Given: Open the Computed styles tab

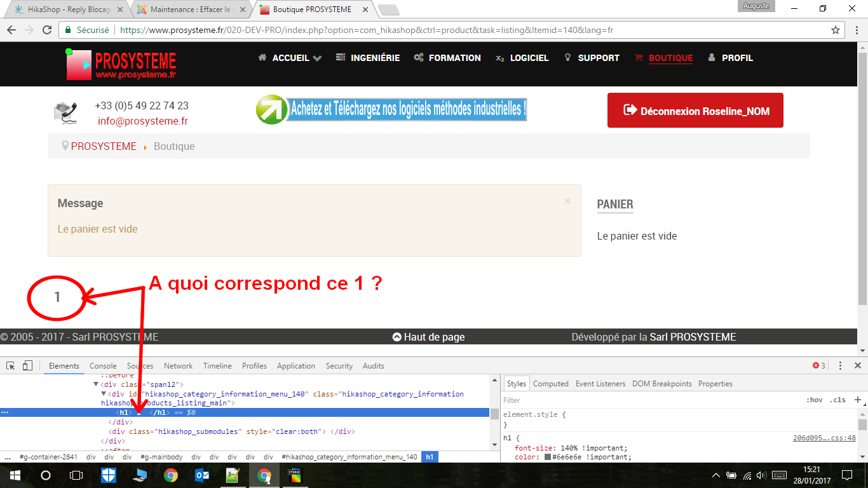Looking at the screenshot, I should click(551, 384).
